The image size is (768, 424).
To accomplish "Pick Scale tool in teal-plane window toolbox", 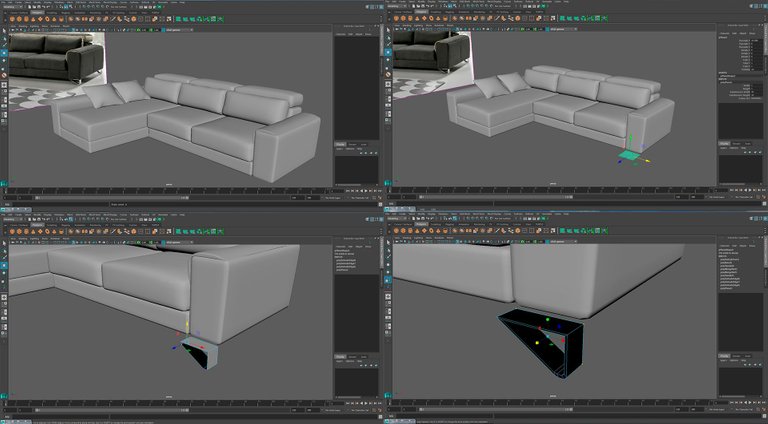I will [388, 68].
